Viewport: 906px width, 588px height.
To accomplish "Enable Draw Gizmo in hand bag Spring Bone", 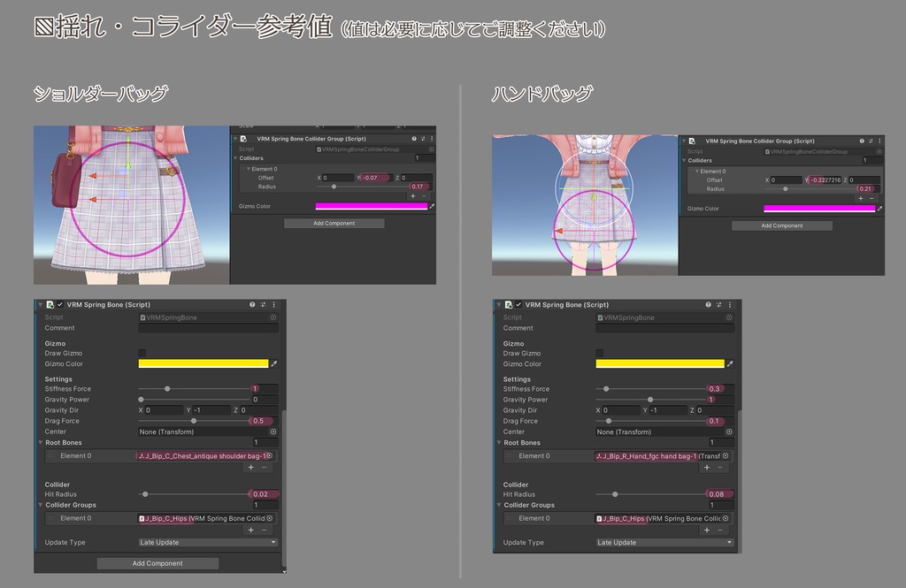I will (599, 353).
